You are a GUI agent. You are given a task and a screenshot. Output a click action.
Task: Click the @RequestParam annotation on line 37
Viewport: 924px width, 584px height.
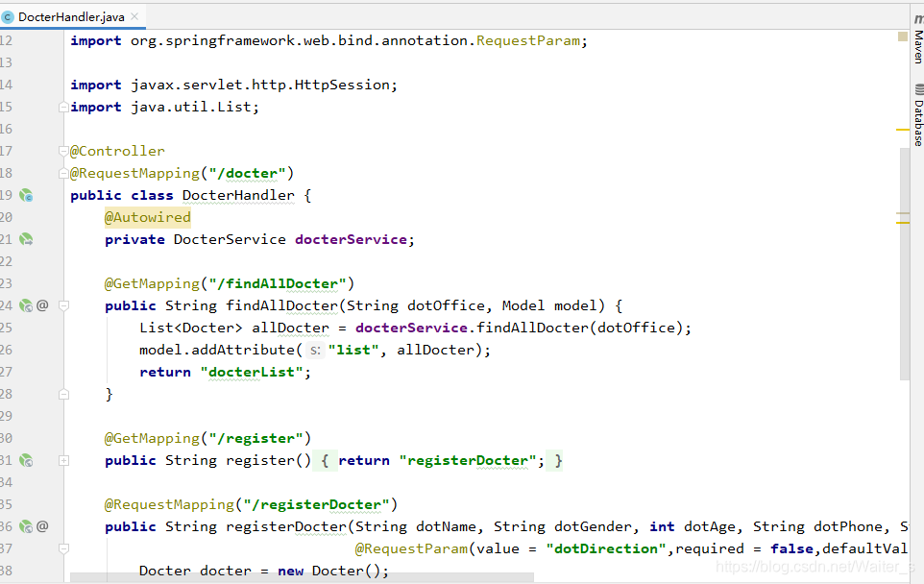tap(411, 549)
